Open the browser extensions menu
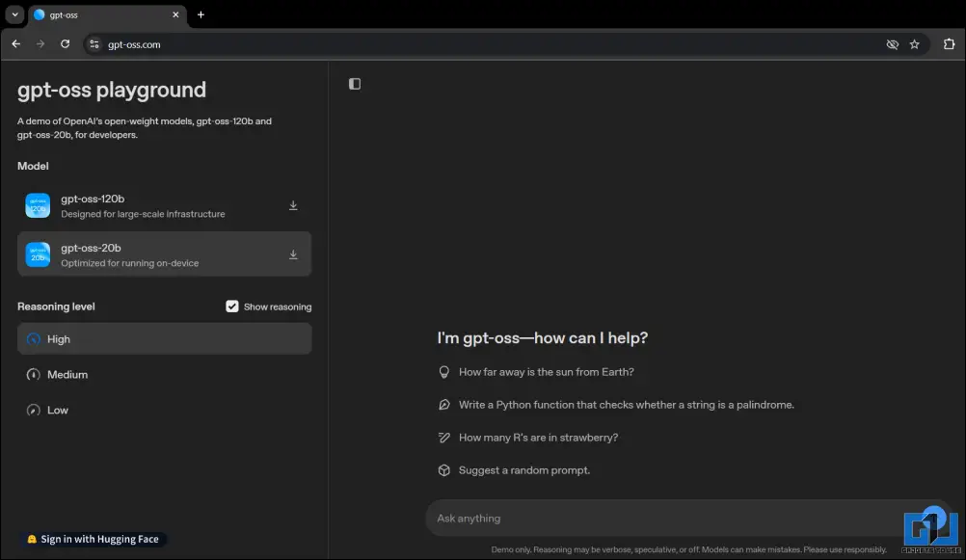This screenshot has width=966, height=560. point(950,44)
